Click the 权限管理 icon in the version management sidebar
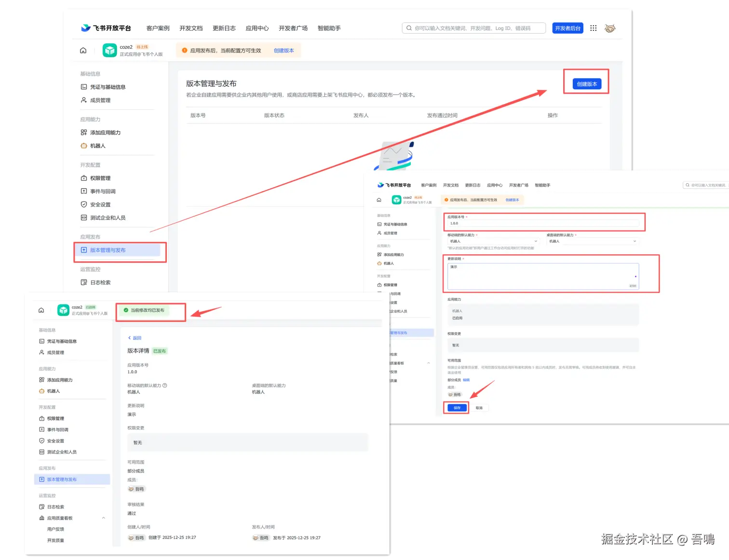 [84, 178]
